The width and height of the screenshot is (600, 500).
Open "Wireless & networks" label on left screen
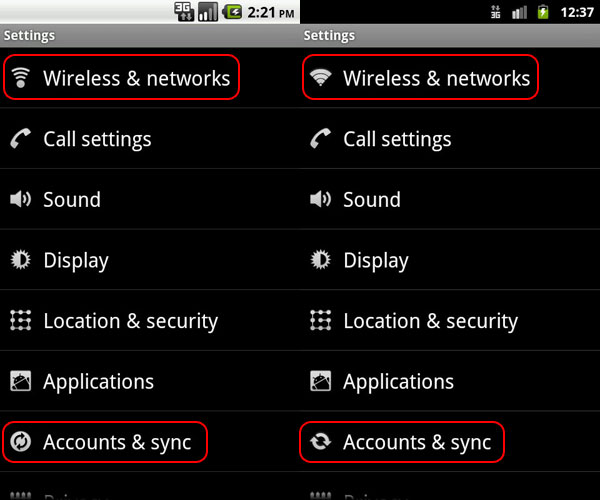pyautogui.click(x=136, y=78)
